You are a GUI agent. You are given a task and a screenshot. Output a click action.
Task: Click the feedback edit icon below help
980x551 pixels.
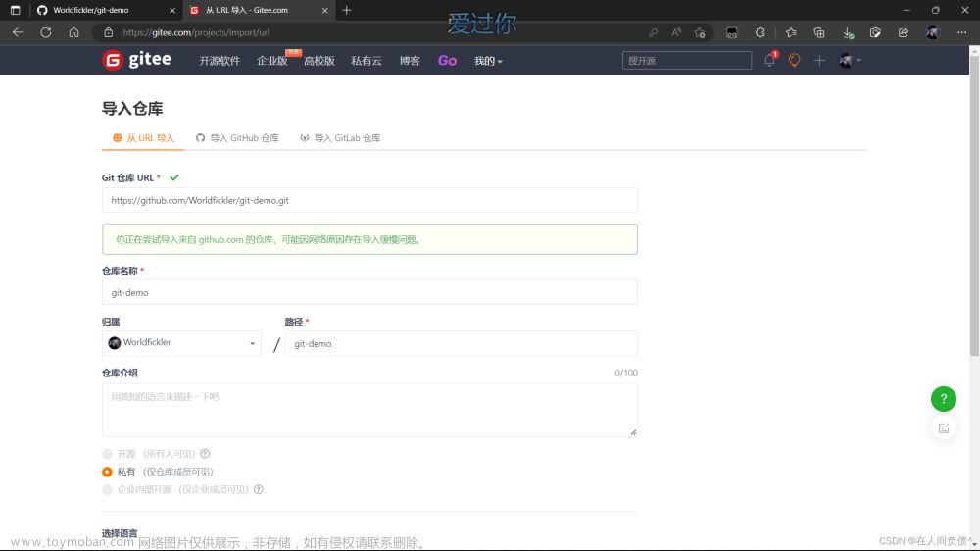(x=943, y=428)
